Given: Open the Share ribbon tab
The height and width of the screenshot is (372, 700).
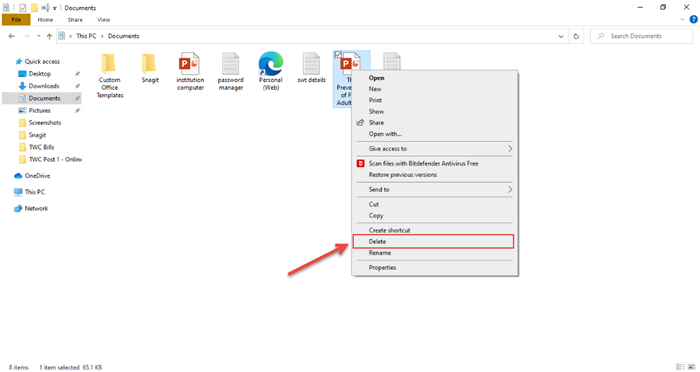Looking at the screenshot, I should [x=75, y=20].
